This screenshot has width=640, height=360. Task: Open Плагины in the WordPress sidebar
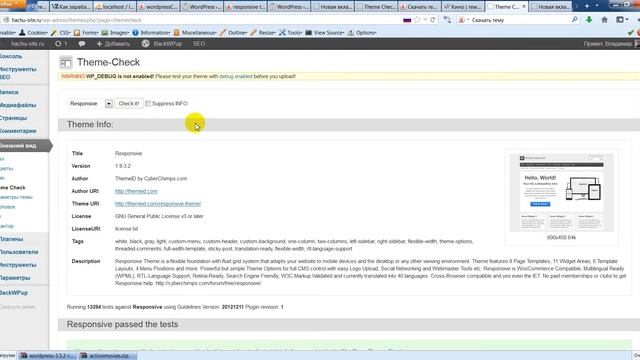pos(12,239)
